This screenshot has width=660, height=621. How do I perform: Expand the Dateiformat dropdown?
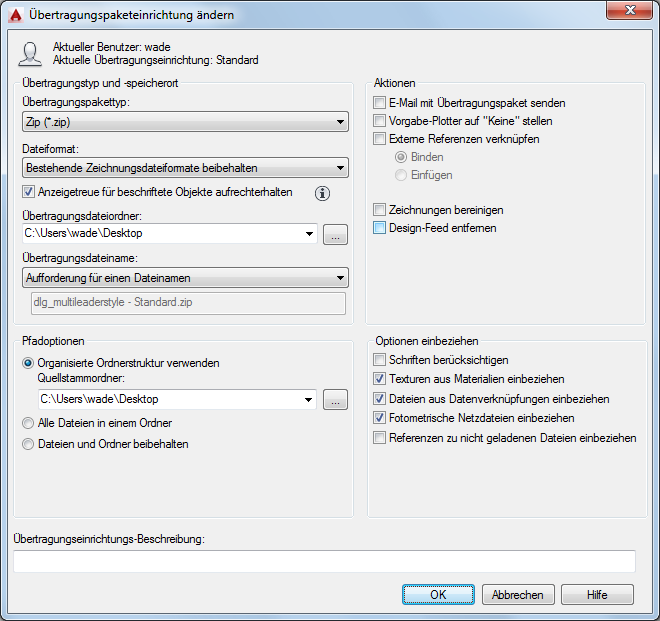coord(185,168)
